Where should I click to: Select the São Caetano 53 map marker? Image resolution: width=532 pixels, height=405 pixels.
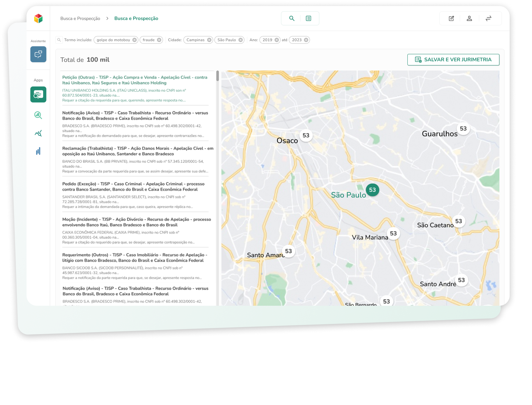tap(459, 221)
